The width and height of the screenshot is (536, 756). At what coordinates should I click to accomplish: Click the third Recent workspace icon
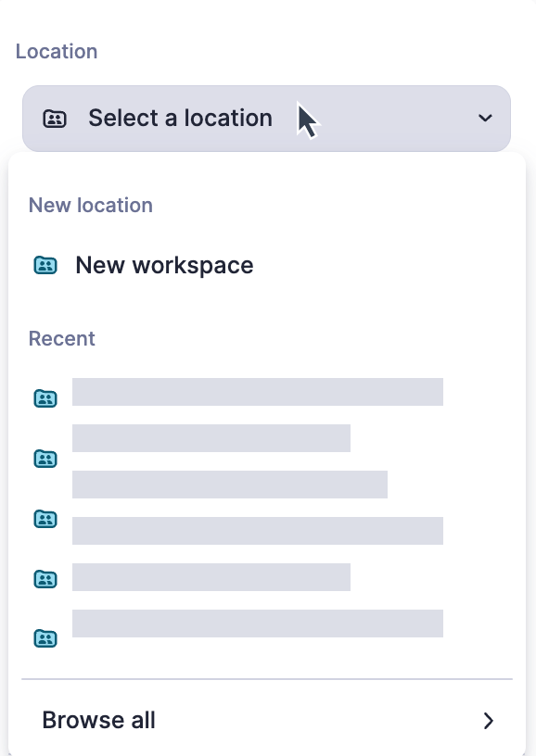pyautogui.click(x=45, y=519)
